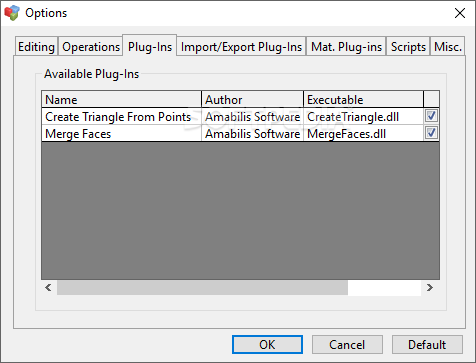Click the 'CreateTriangle.dll' executable cell
Screen dimensions: 476x363
(x=364, y=117)
